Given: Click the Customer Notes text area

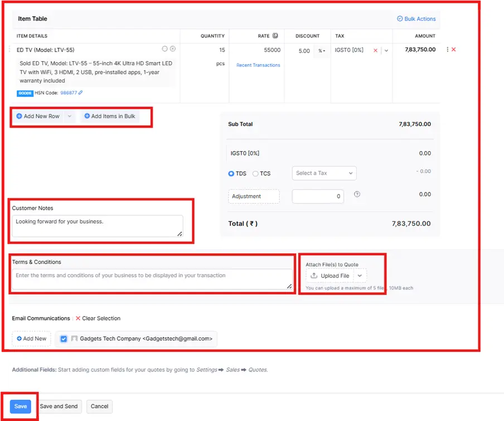Looking at the screenshot, I should point(98,226).
